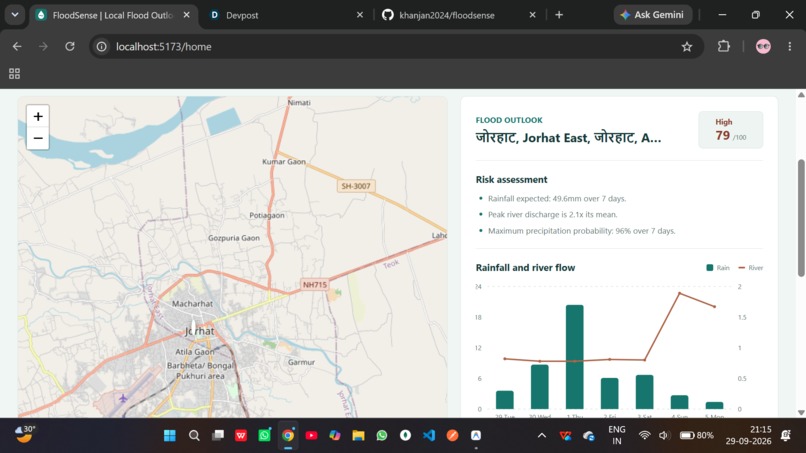
Task: Zoom in on the map
Action: 38,117
